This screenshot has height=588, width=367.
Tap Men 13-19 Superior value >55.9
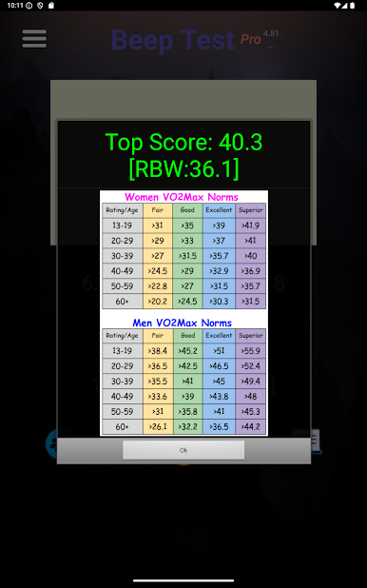251,351
